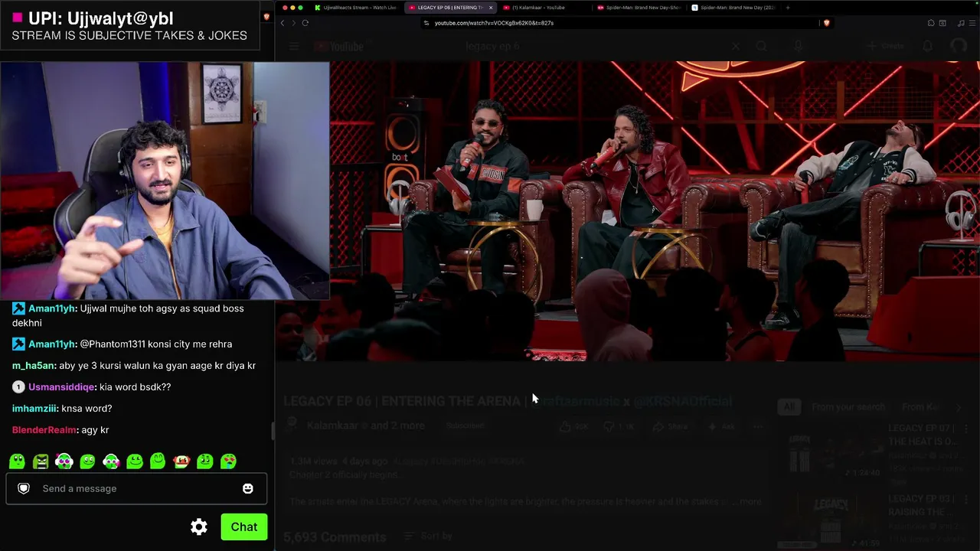The image size is (980, 551).
Task: Click username Aman11yh on Phantom1311 message
Action: tap(51, 344)
